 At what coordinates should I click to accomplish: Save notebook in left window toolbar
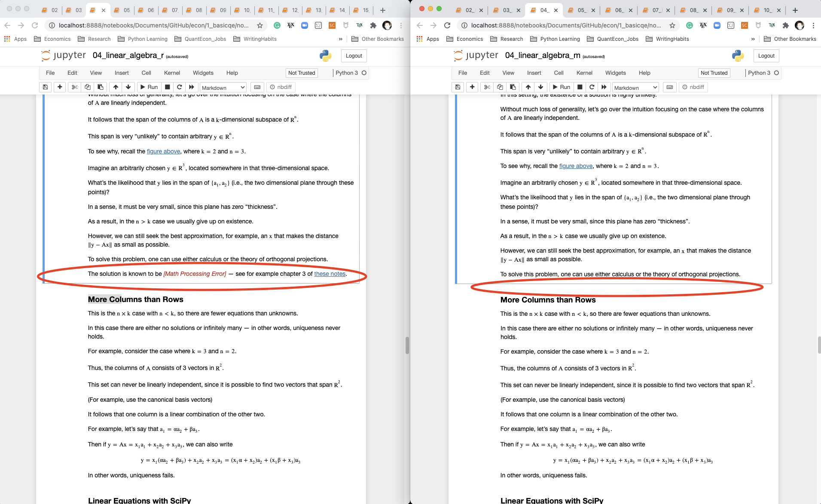[46, 87]
